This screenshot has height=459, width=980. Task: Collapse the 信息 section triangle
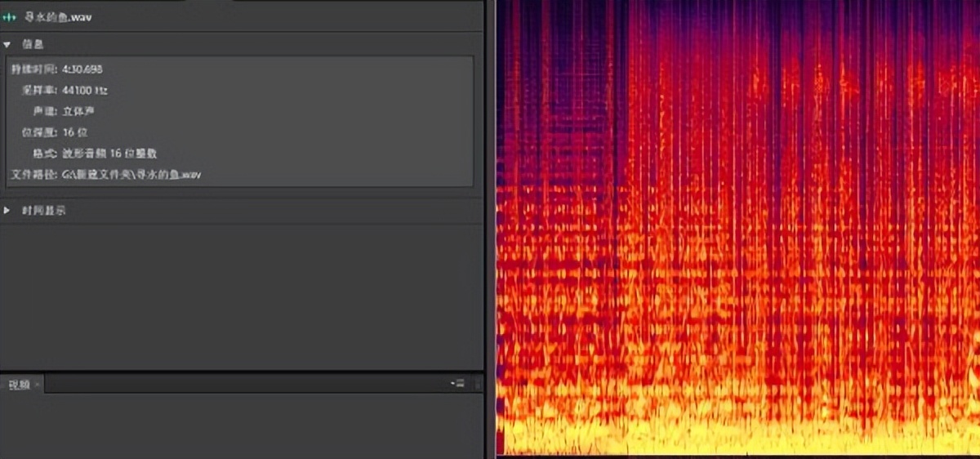coord(7,44)
